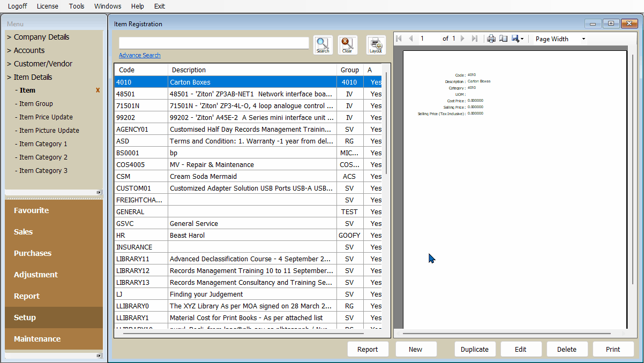Select the LJ Finding your Judgement row
644x363 pixels.
249,294
